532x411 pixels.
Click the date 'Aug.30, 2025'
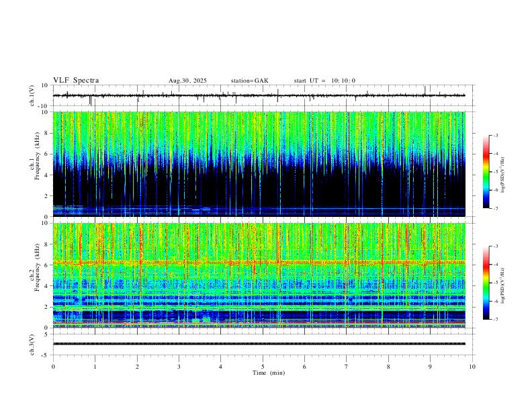[x=187, y=81]
